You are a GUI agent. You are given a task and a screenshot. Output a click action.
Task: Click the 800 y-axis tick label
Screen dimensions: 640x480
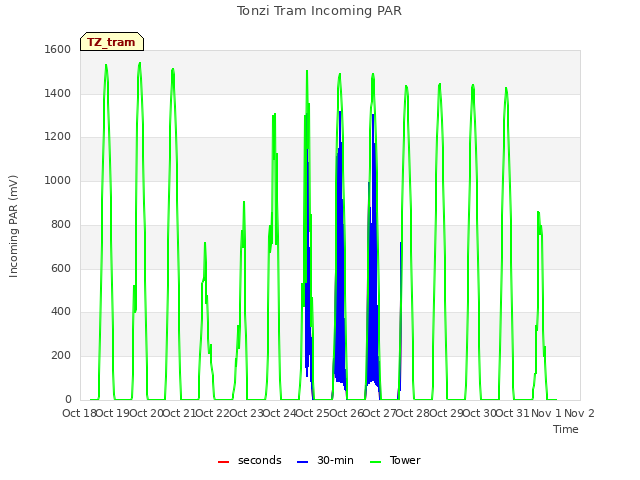(61, 224)
